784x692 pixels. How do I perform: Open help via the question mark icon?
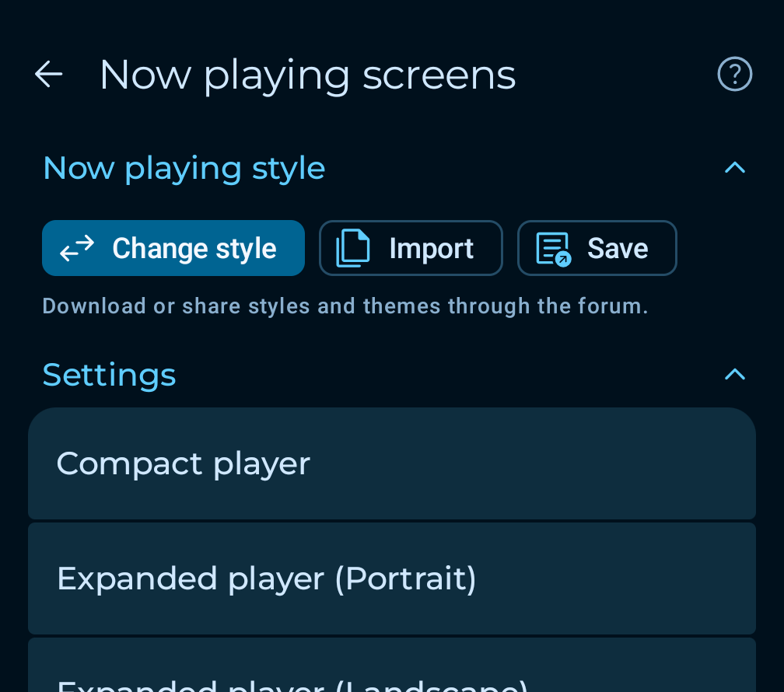click(x=734, y=75)
